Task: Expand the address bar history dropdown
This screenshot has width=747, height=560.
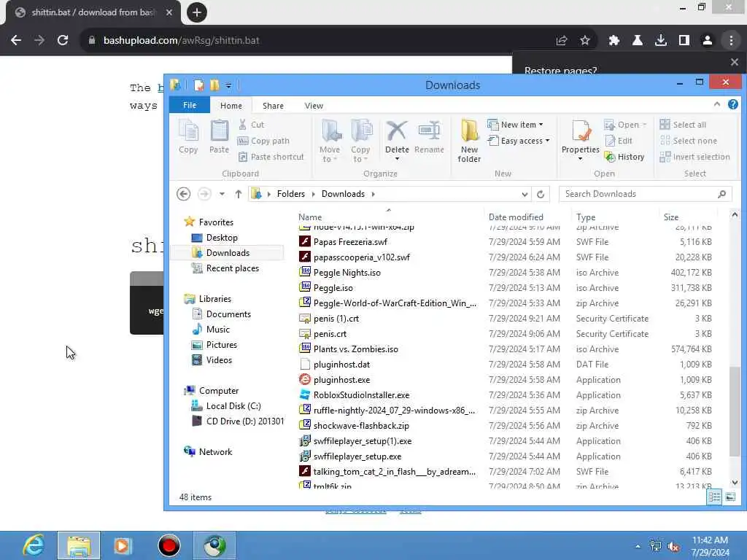Action: pos(525,194)
